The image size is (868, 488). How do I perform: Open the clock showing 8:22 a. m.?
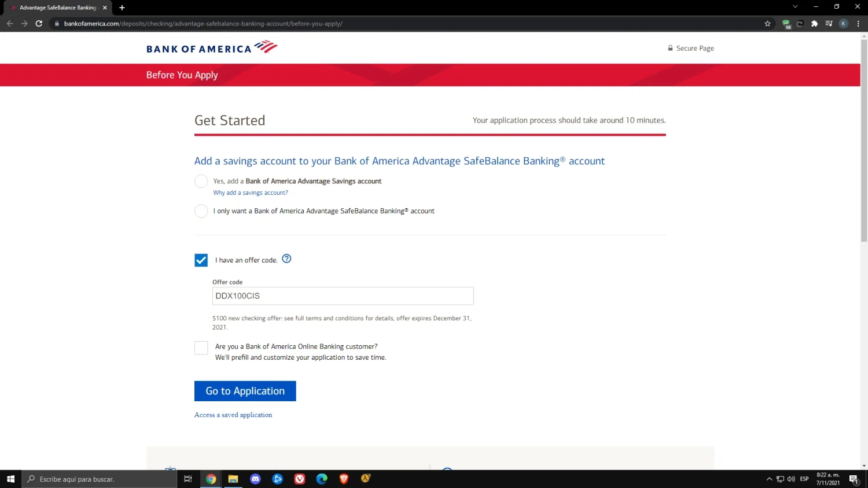(x=828, y=479)
